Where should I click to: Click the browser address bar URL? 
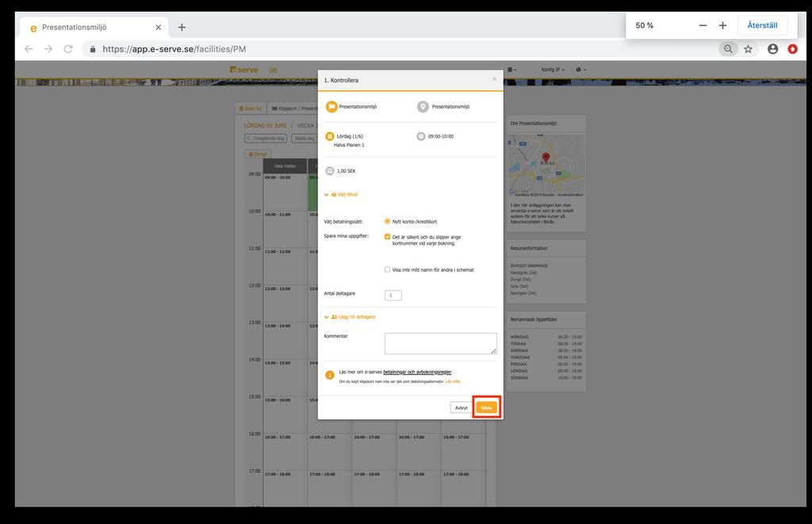pyautogui.click(x=174, y=49)
